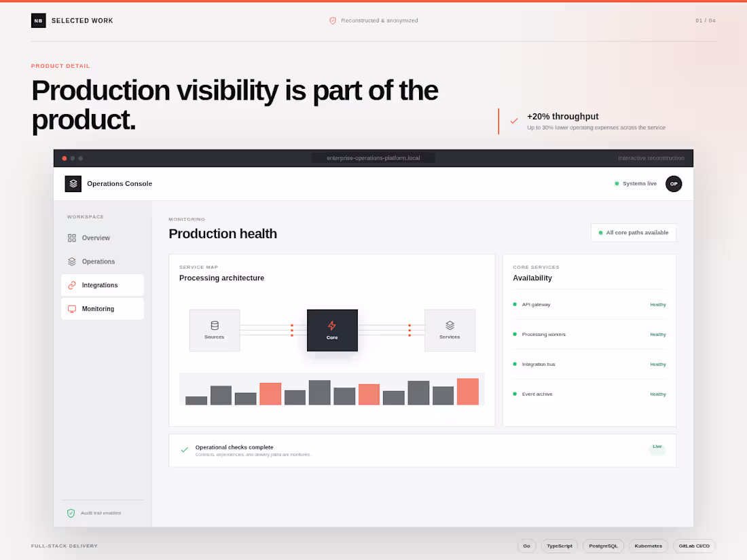Click the Overview grid icon

[x=72, y=238]
